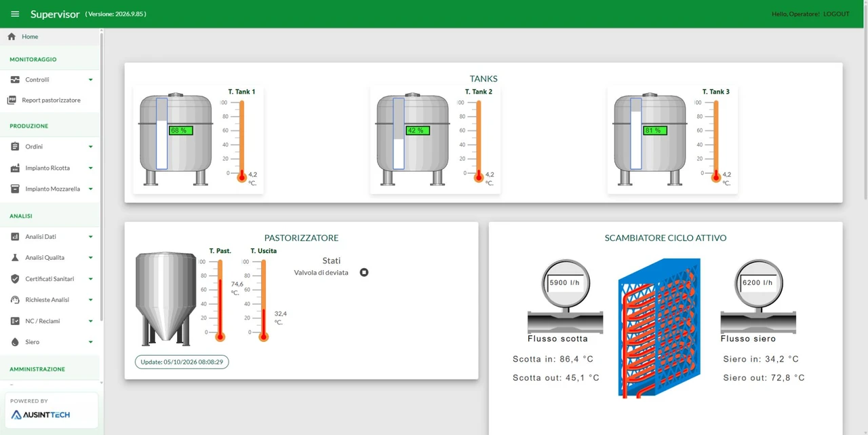868x435 pixels.
Task: Click the Supervisor app title
Action: pos(55,14)
